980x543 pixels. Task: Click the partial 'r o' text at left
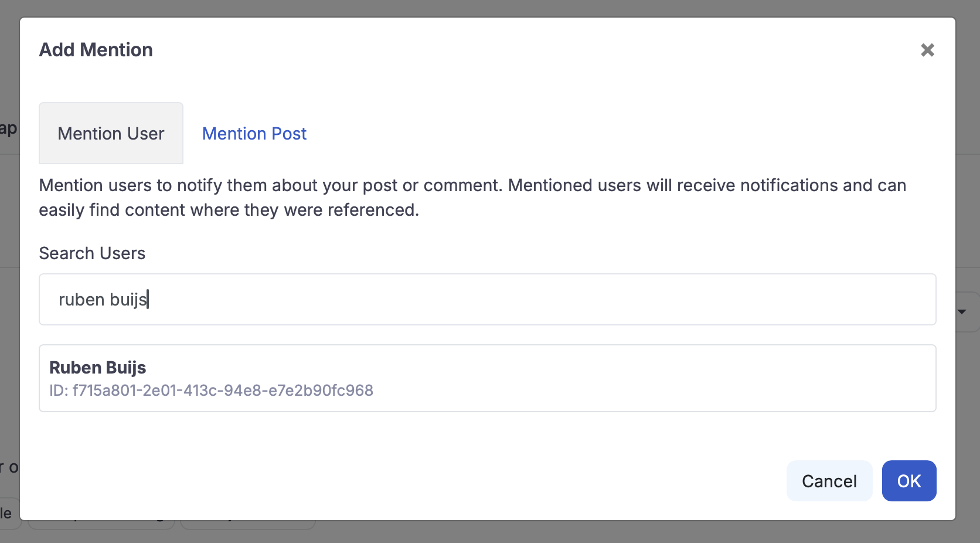(9, 467)
